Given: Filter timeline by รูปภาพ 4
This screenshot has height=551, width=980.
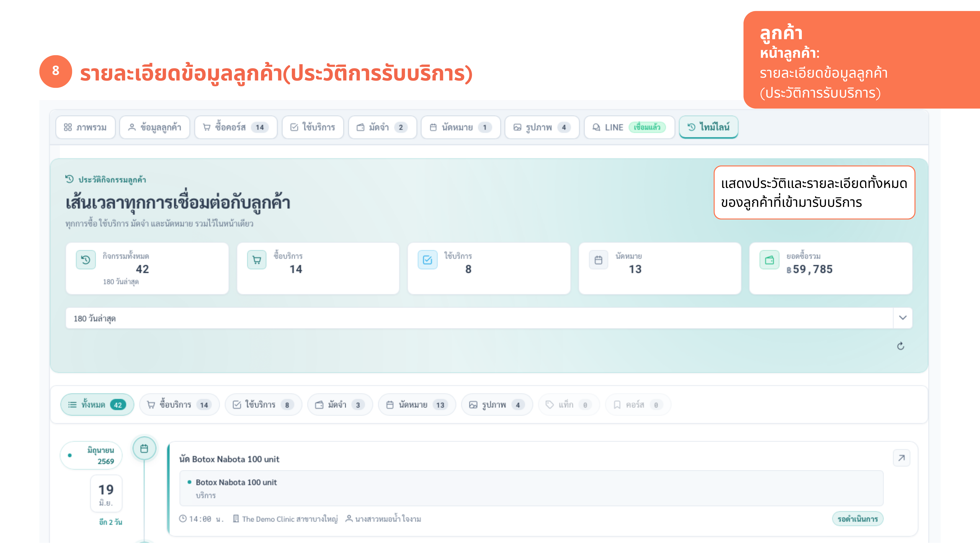Looking at the screenshot, I should point(497,405).
